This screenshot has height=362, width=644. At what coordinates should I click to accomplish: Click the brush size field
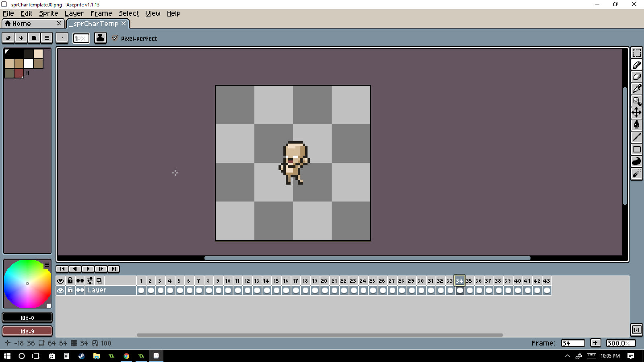(x=81, y=38)
